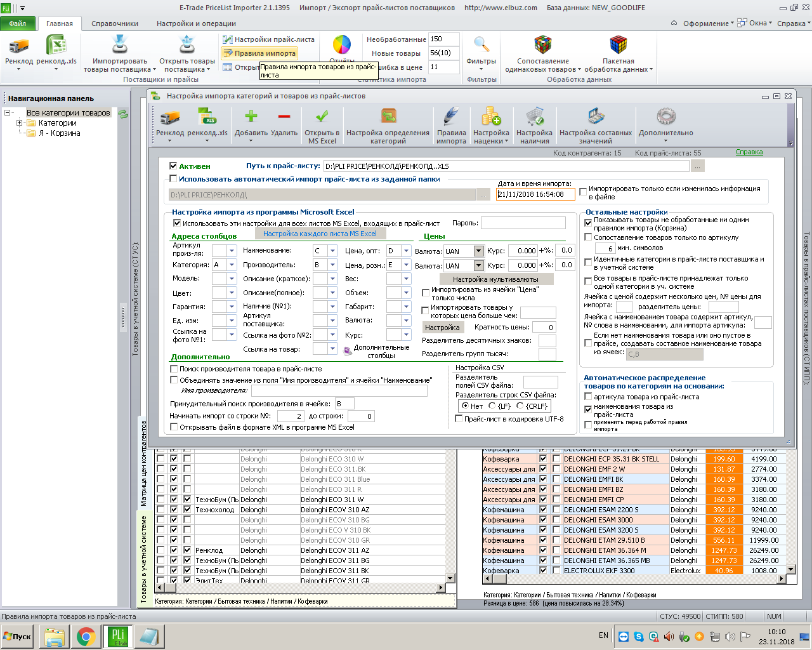
Task: Click the Дополнительные столбцы button
Action: click(x=377, y=352)
